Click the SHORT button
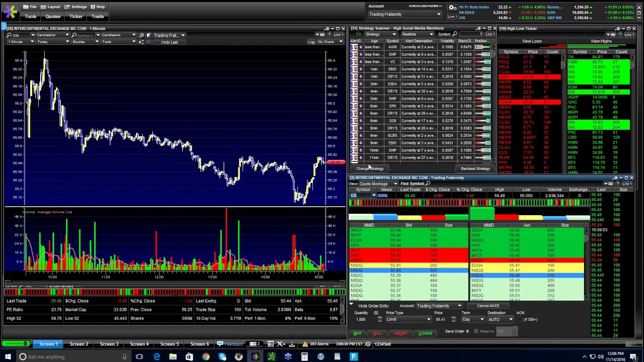The width and height of the screenshot is (644, 362). pyautogui.click(x=400, y=333)
